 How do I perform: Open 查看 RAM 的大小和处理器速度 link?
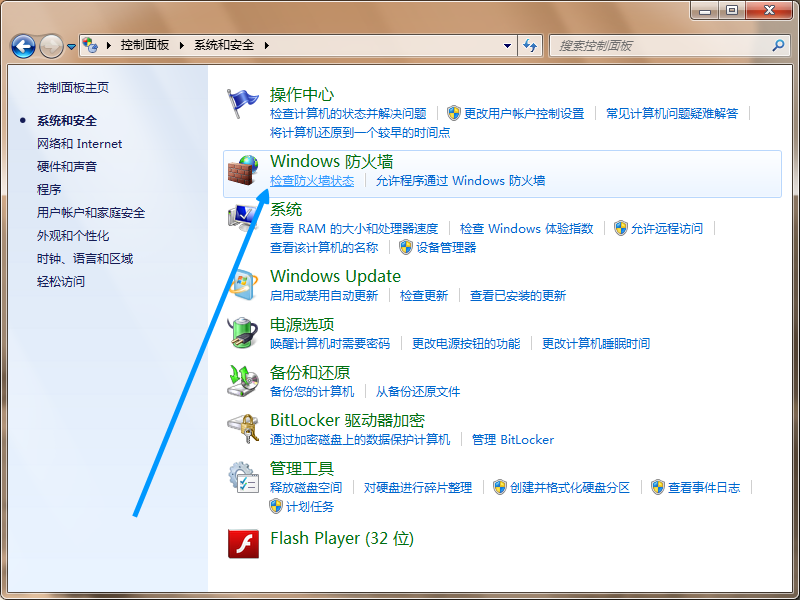354,229
